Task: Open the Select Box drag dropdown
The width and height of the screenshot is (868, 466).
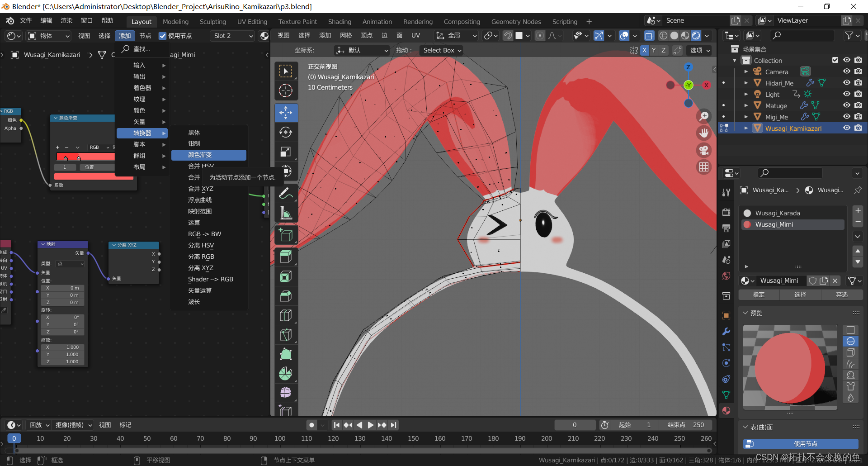Action: tap(442, 50)
